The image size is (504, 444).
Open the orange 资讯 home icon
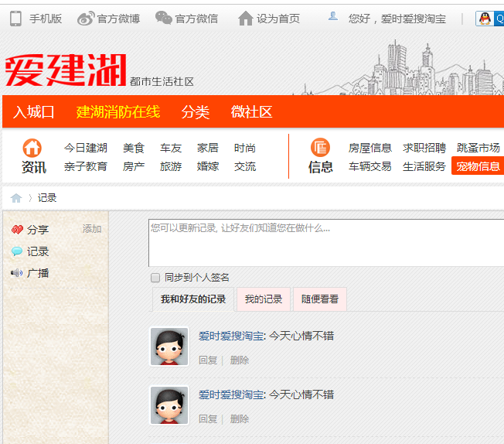pos(32,147)
